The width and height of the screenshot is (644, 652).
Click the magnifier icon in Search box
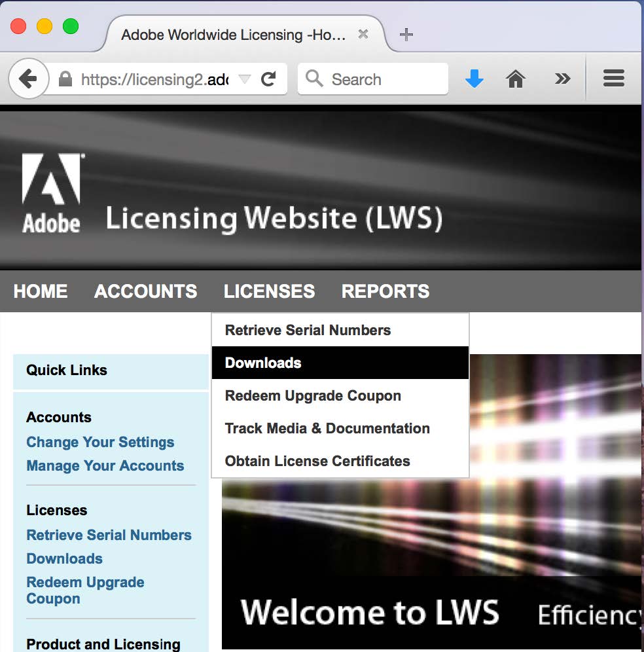pos(314,78)
